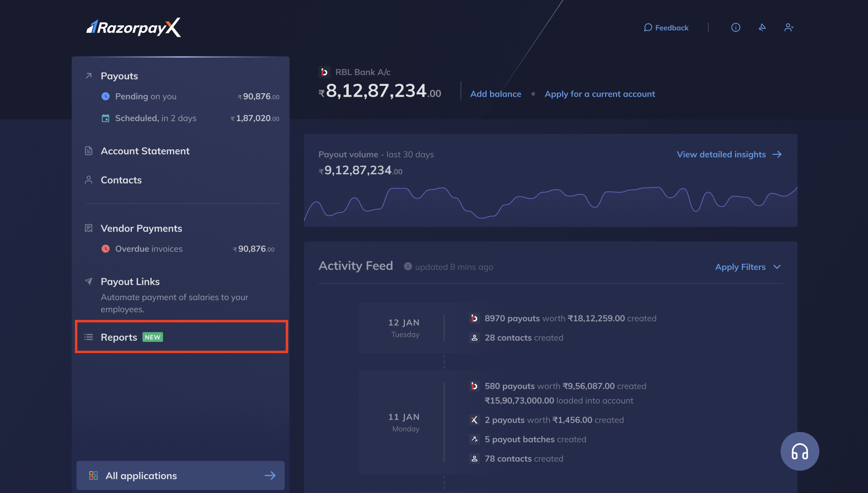Click the 8970 payouts bank icon
This screenshot has width=868, height=493.
[474, 318]
